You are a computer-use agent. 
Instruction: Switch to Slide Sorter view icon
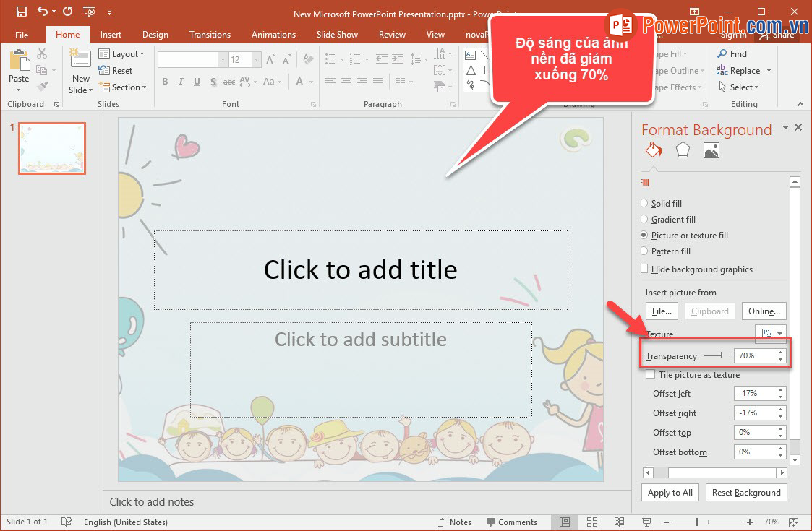[x=592, y=522]
